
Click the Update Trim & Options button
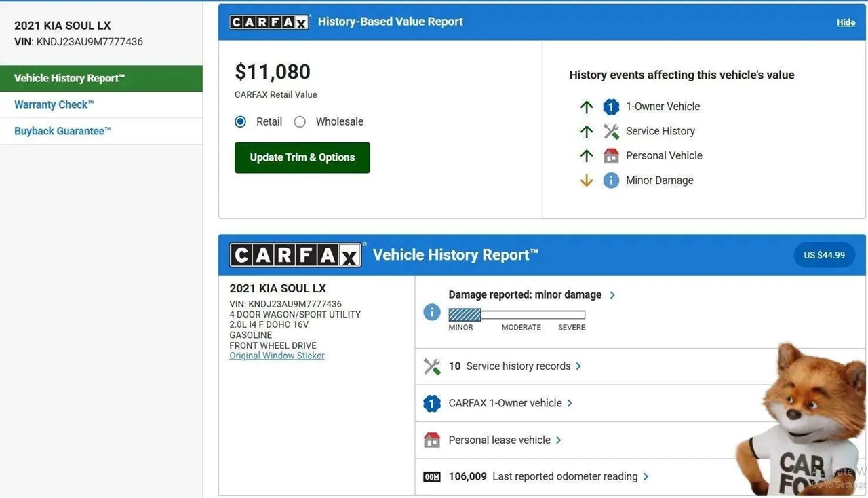pyautogui.click(x=302, y=157)
